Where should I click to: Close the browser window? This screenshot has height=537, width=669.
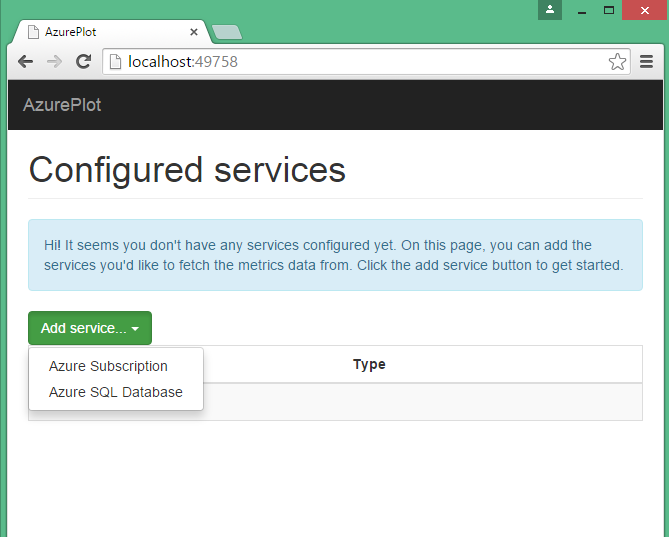tap(645, 10)
